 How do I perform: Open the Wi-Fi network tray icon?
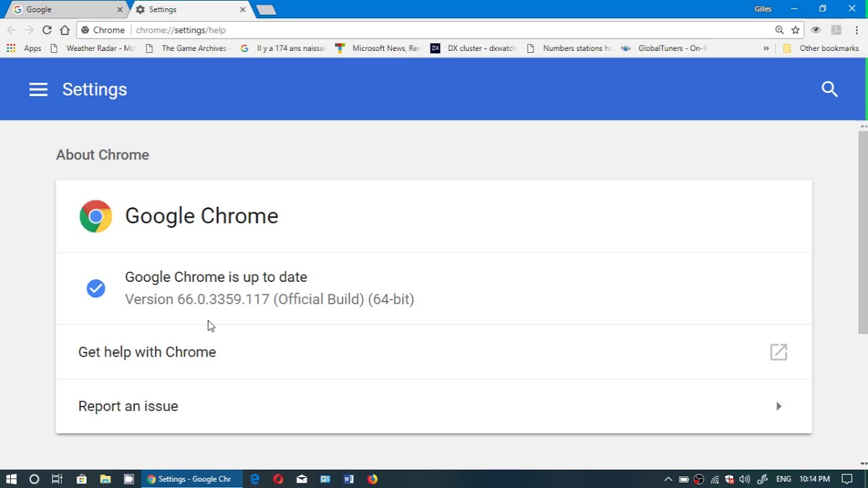715,479
